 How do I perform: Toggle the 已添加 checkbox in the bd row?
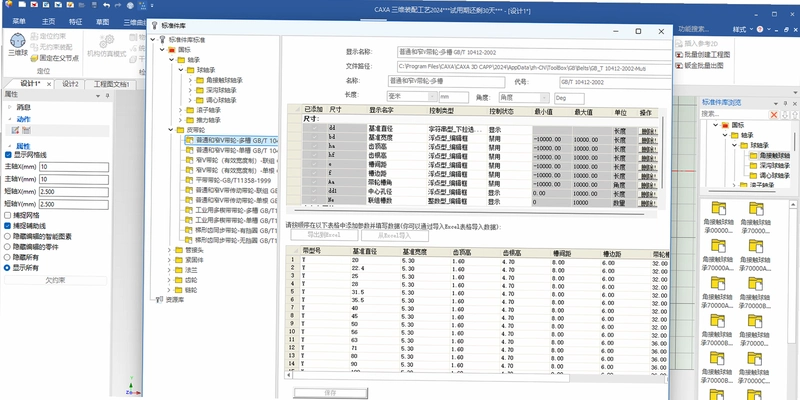click(314, 138)
